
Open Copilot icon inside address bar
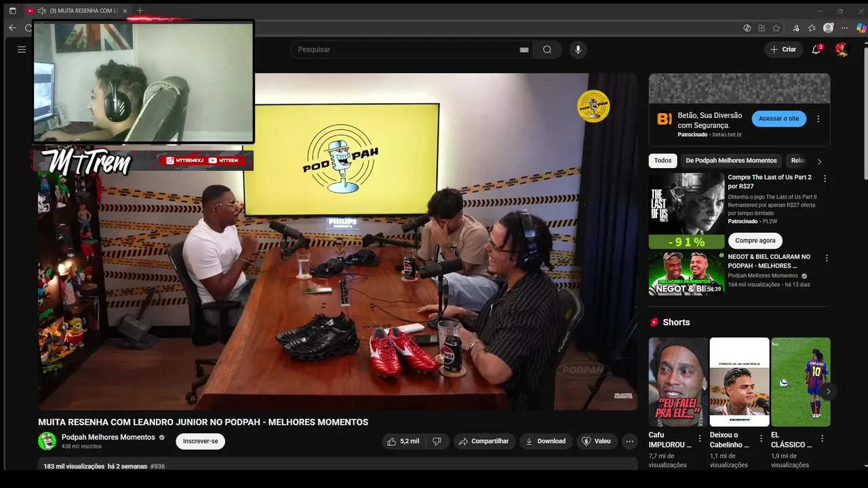pos(747,28)
